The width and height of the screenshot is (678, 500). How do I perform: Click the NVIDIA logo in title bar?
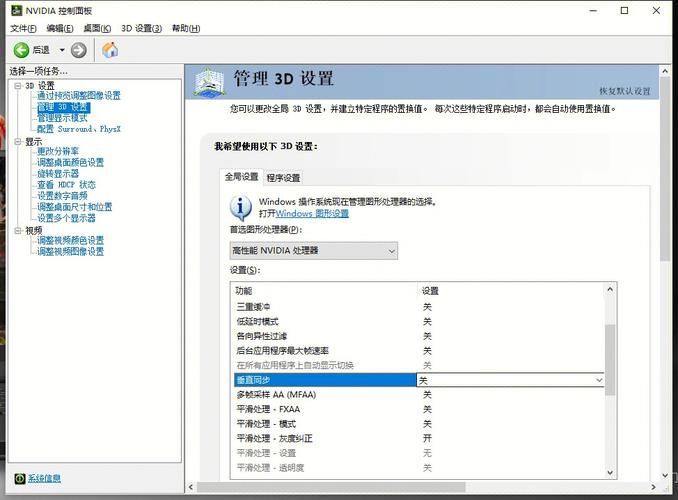pos(16,10)
